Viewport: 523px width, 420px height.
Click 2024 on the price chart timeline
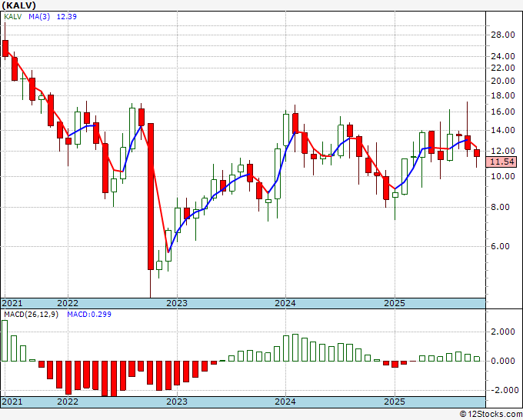coord(285,303)
